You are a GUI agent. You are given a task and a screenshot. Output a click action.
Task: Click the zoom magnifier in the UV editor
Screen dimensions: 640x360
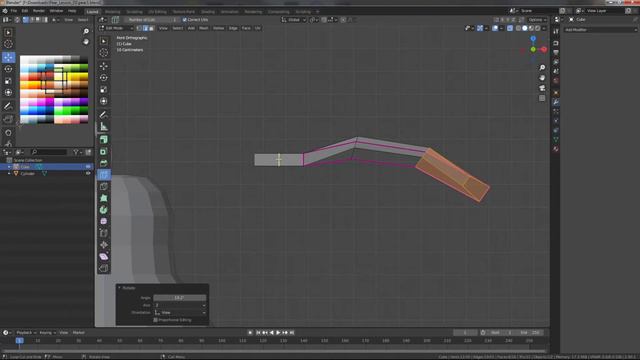[86, 31]
